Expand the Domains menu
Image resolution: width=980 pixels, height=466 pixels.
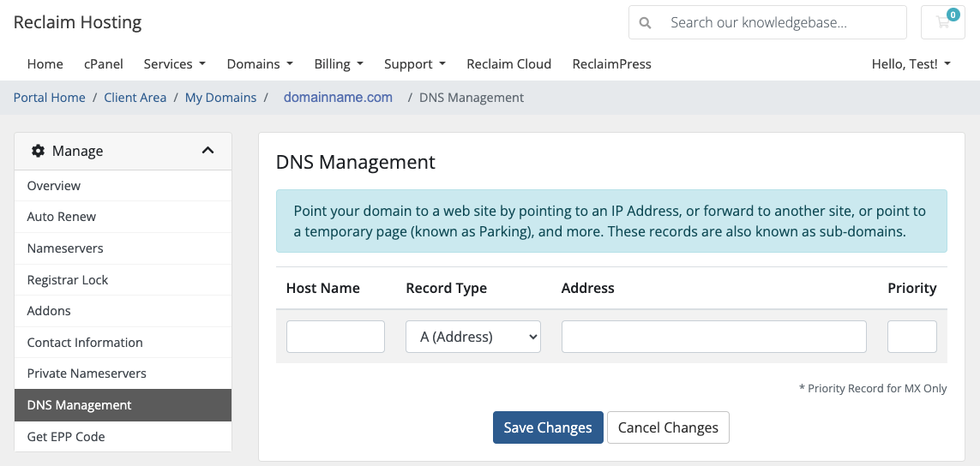click(260, 63)
